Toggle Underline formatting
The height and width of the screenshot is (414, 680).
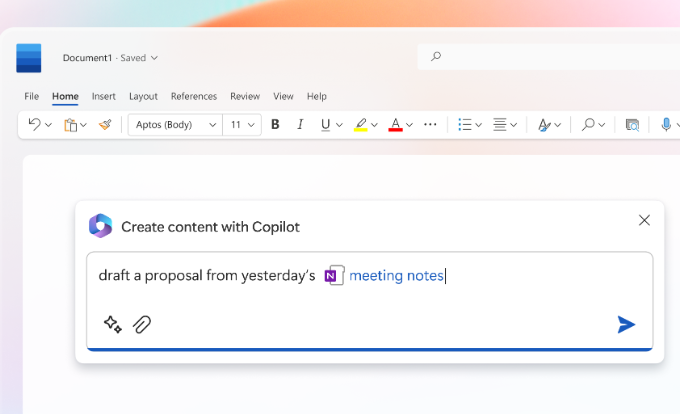(325, 125)
